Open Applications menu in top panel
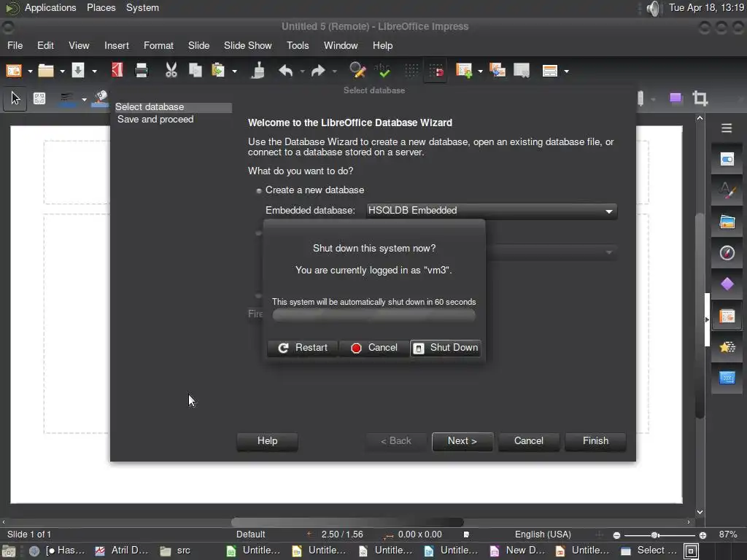Viewport: 747px width, 560px height. pyautogui.click(x=50, y=7)
